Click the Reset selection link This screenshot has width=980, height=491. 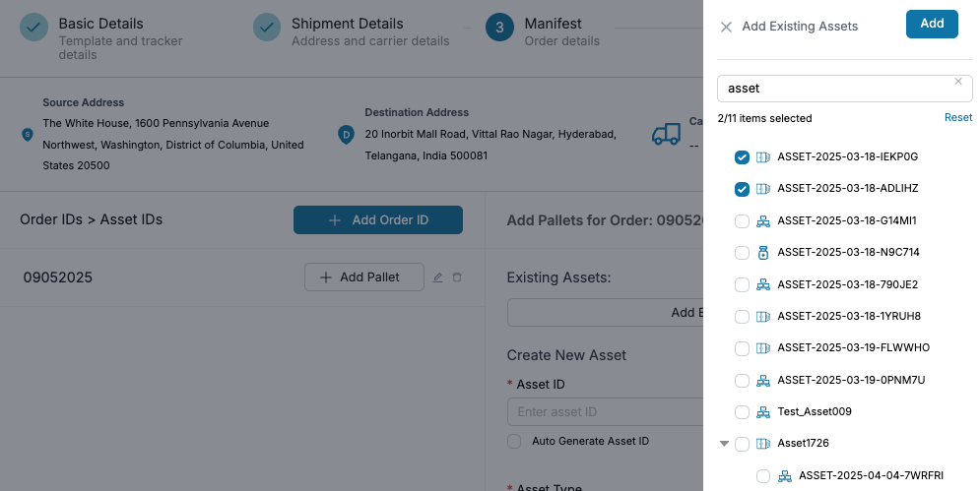(957, 117)
